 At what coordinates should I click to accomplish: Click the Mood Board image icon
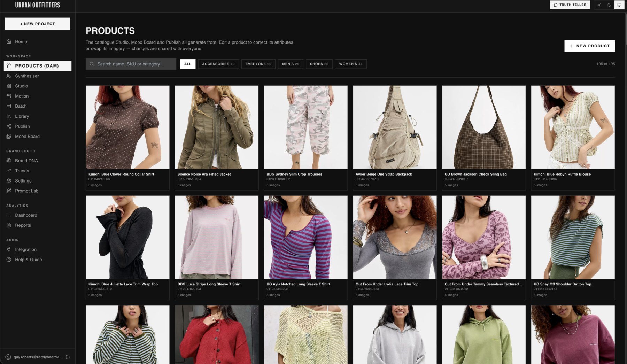[9, 136]
